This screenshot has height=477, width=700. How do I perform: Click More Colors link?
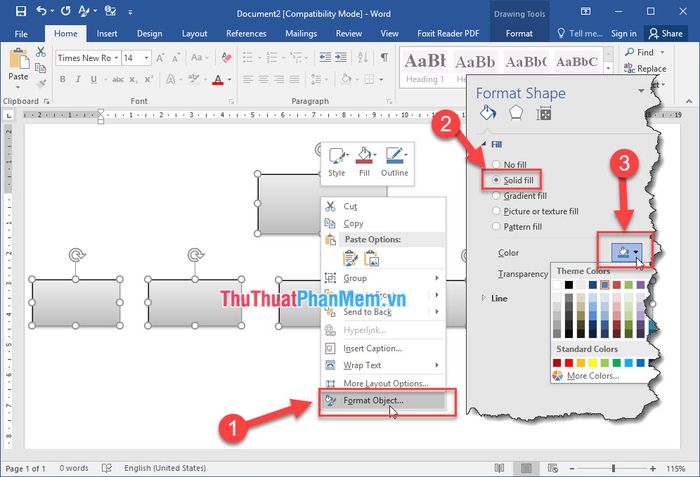click(591, 376)
